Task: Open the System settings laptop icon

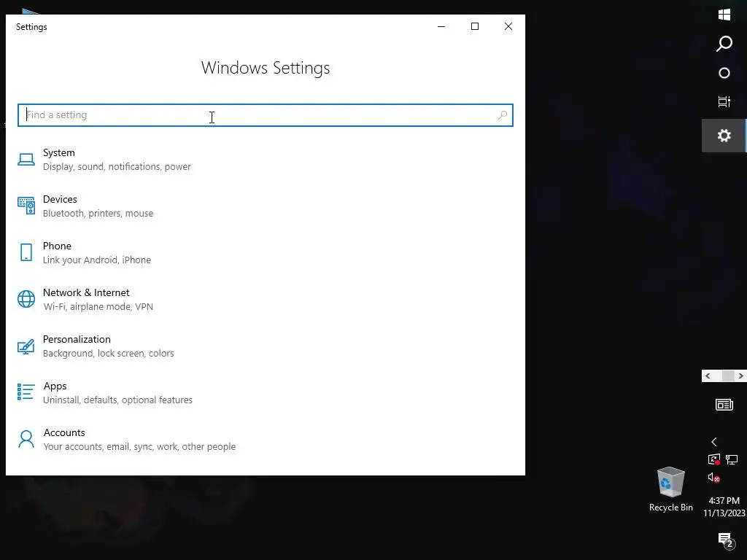Action: tap(26, 160)
